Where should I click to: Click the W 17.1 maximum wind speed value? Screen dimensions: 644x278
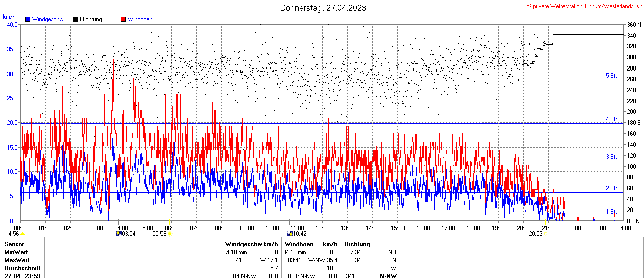click(269, 260)
